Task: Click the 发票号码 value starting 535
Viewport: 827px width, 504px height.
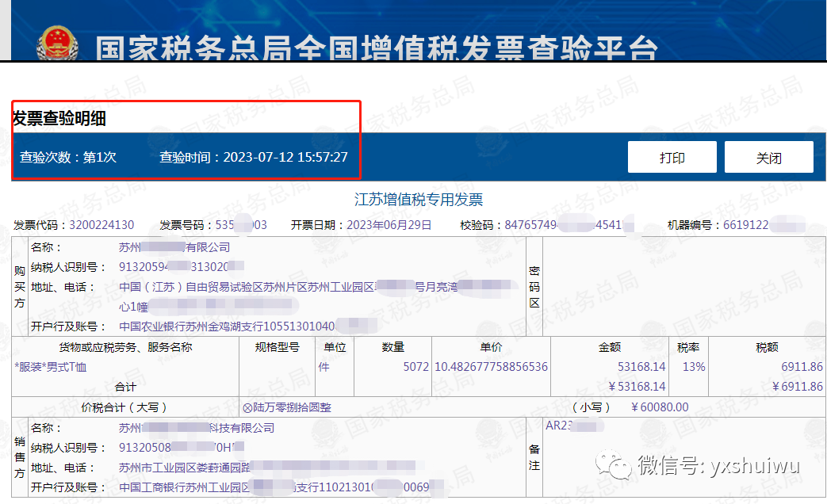Action: (241, 225)
